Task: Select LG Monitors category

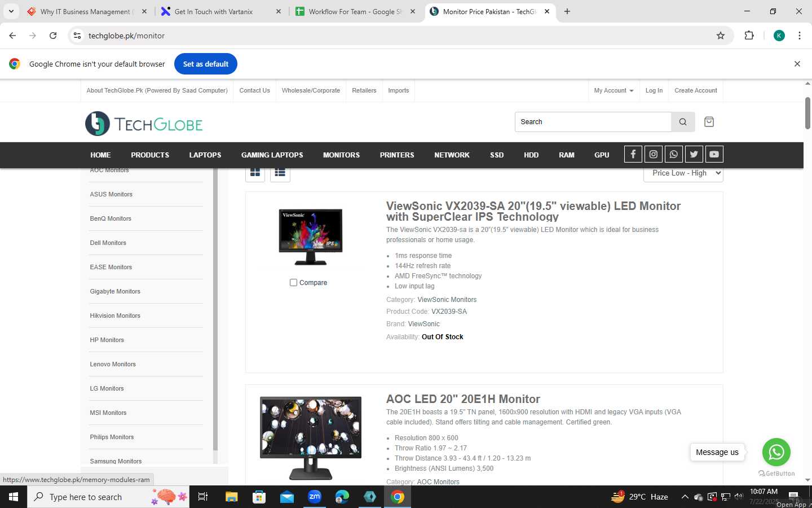Action: click(x=107, y=388)
